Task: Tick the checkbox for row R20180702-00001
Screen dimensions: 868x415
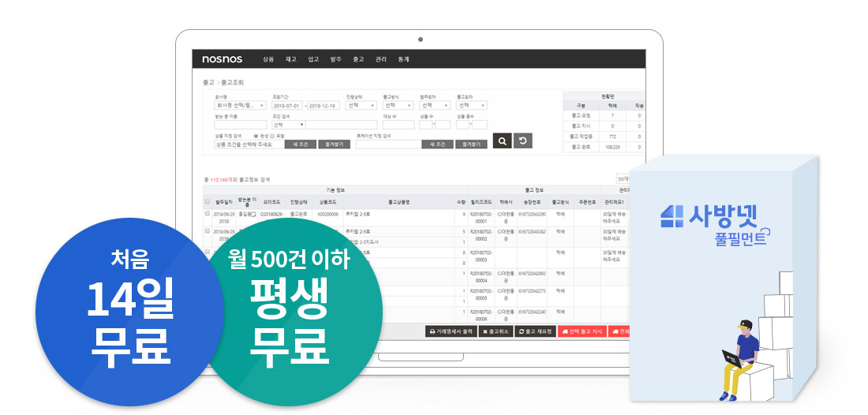Action: [x=208, y=214]
